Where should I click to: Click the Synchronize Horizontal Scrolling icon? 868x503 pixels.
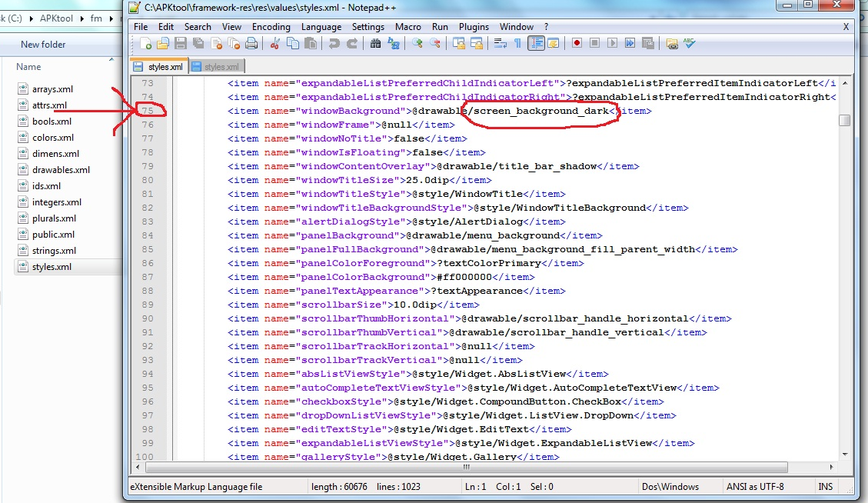point(476,43)
